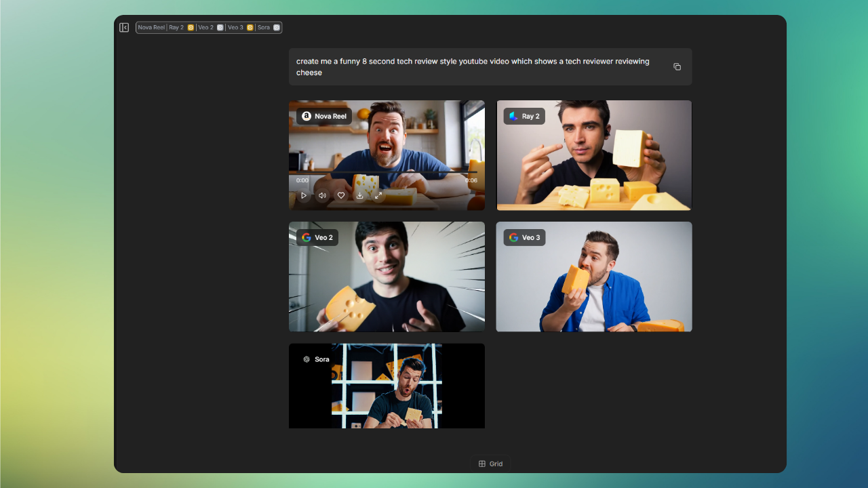
Task: Toggle the gray indicator next to Sora
Action: click(276, 27)
